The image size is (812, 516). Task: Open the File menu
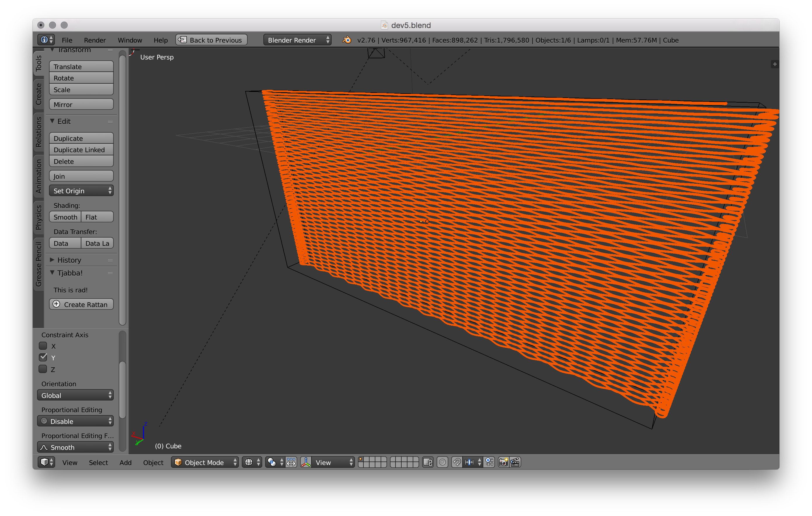[67, 40]
